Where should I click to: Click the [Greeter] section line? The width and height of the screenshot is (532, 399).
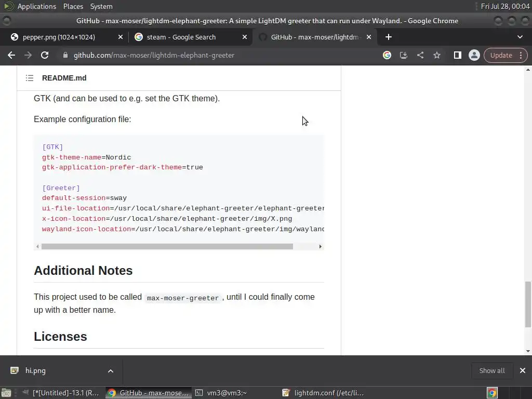click(x=61, y=188)
